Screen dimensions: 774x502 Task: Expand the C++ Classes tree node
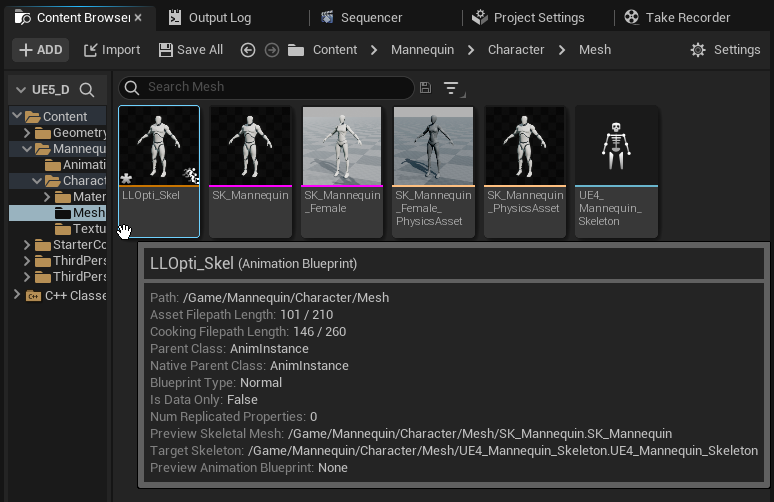point(17,295)
